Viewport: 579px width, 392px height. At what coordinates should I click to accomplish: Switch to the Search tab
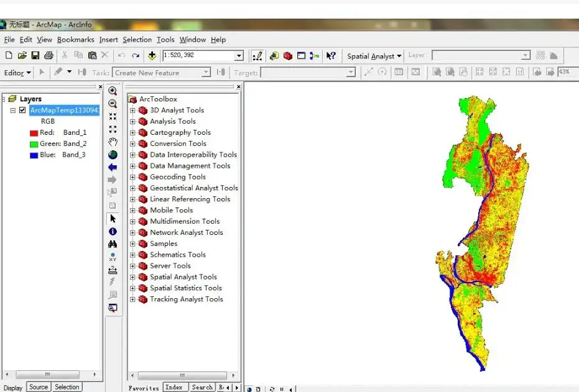click(x=202, y=386)
